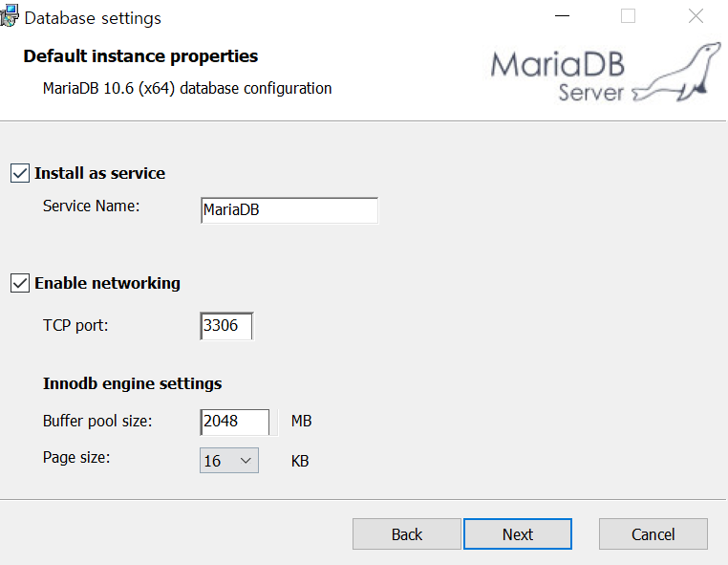This screenshot has width=728, height=565.
Task: Click the Install as service label
Action: pyautogui.click(x=99, y=173)
